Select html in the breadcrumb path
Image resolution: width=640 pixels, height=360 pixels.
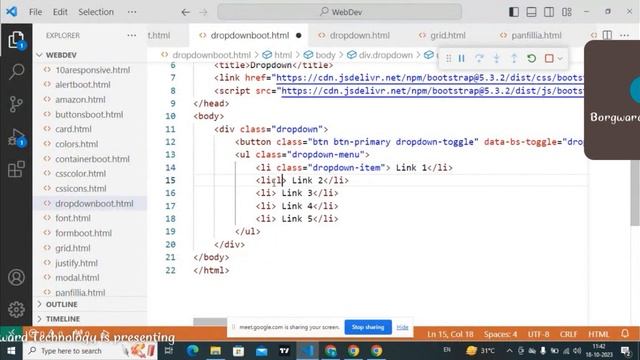(282, 55)
